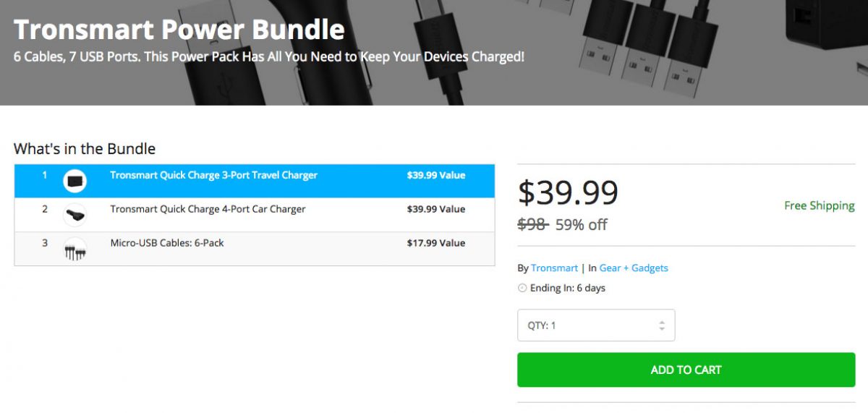The image size is (868, 413).
Task: Click the travel charger product thumbnail icon
Action: pyautogui.click(x=75, y=181)
